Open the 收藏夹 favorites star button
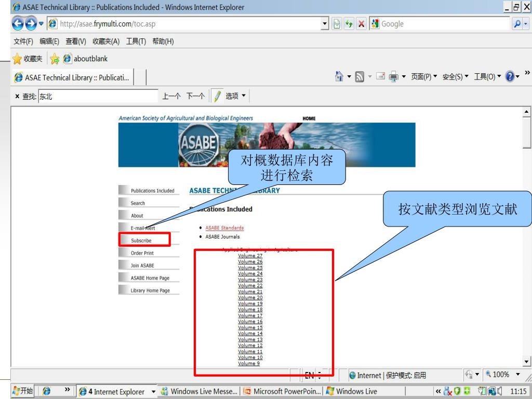The height and width of the screenshot is (399, 532). point(28,59)
